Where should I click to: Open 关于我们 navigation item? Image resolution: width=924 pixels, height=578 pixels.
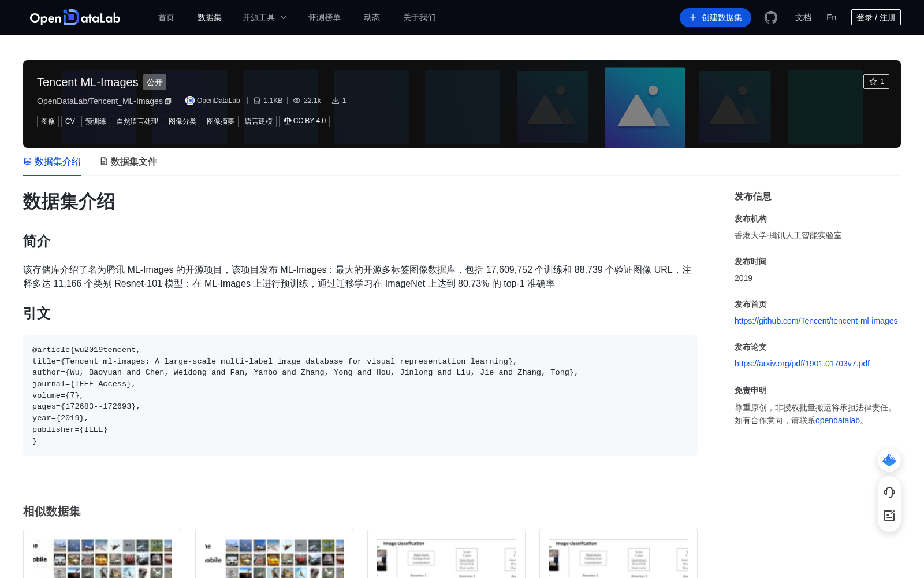pyautogui.click(x=419, y=17)
